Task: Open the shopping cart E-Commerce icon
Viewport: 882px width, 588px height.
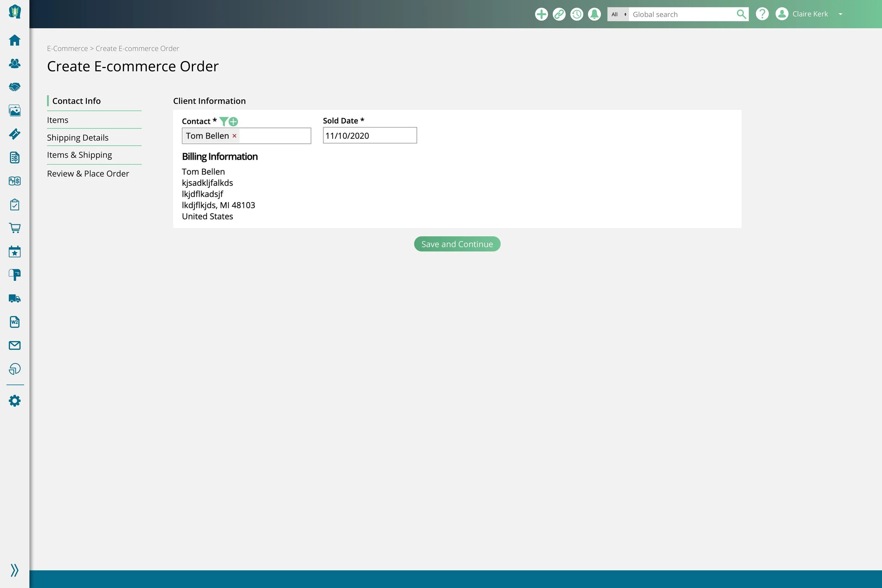Action: click(14, 228)
